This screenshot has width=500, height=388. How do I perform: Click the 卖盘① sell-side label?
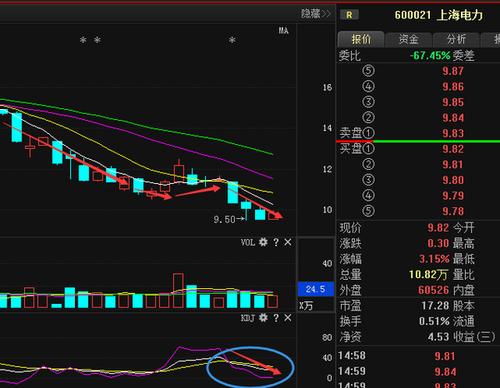[x=357, y=133]
